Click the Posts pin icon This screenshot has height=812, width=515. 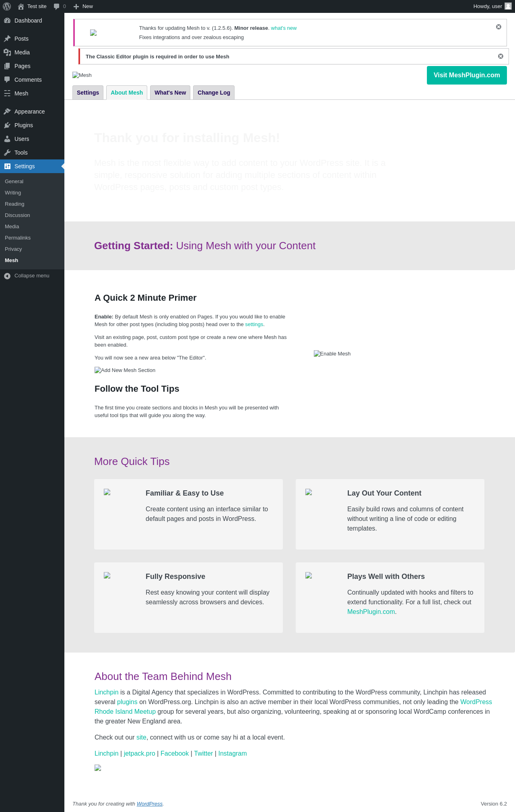[x=7, y=39]
